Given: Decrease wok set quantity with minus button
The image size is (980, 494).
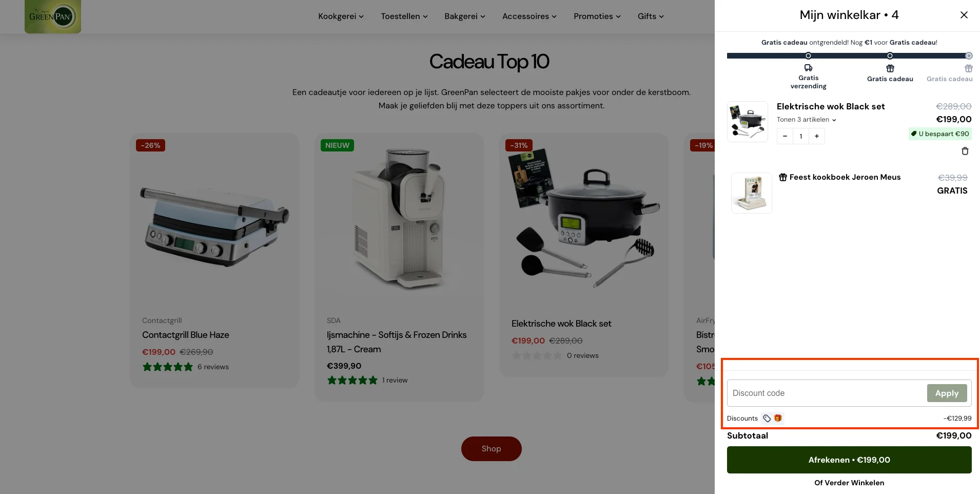Looking at the screenshot, I should point(785,136).
